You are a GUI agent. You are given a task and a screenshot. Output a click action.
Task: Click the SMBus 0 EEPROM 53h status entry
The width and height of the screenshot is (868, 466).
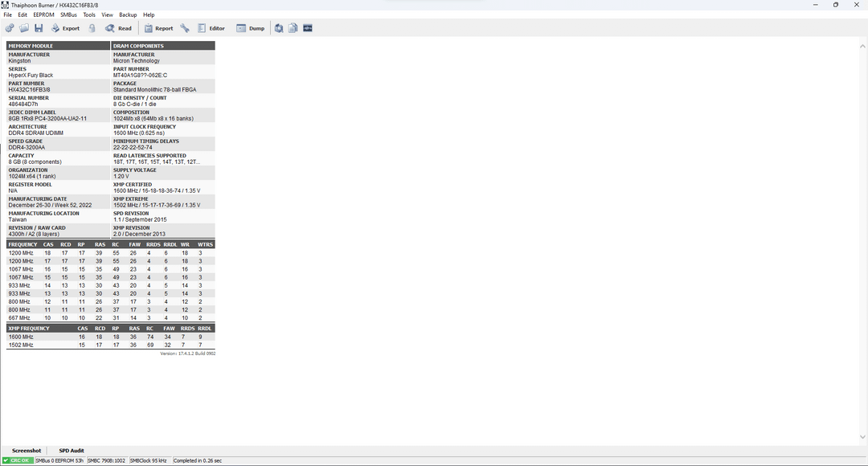coord(59,460)
